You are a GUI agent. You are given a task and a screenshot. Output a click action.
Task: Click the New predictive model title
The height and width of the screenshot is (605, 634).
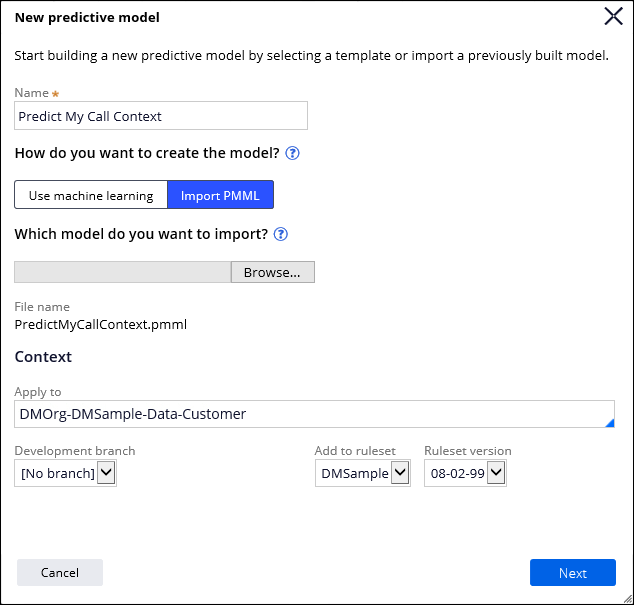point(87,17)
